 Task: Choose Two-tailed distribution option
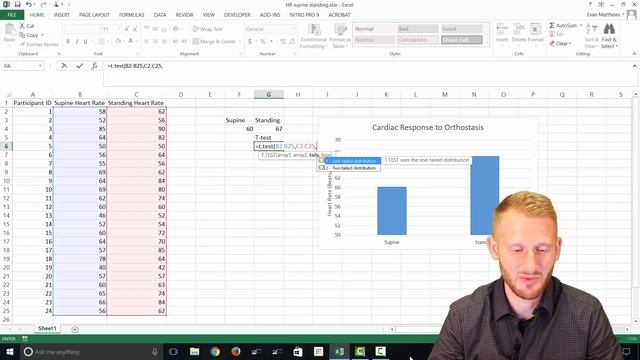click(349, 168)
